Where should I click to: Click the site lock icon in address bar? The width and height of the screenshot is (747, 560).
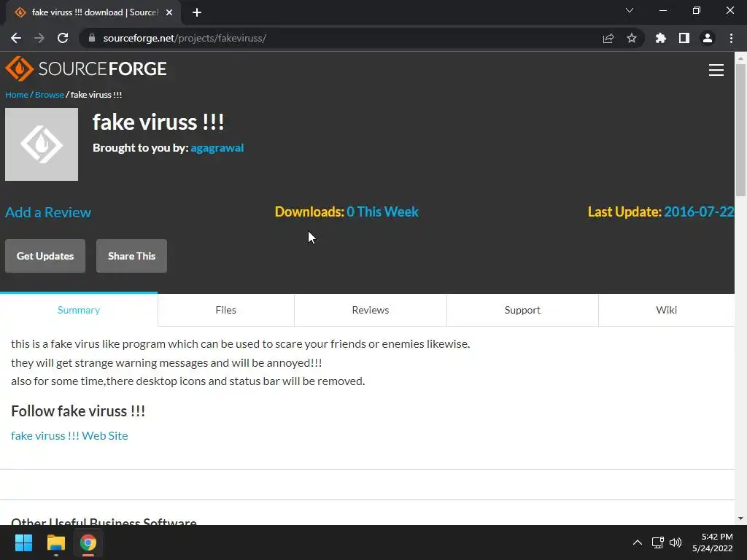click(x=92, y=38)
